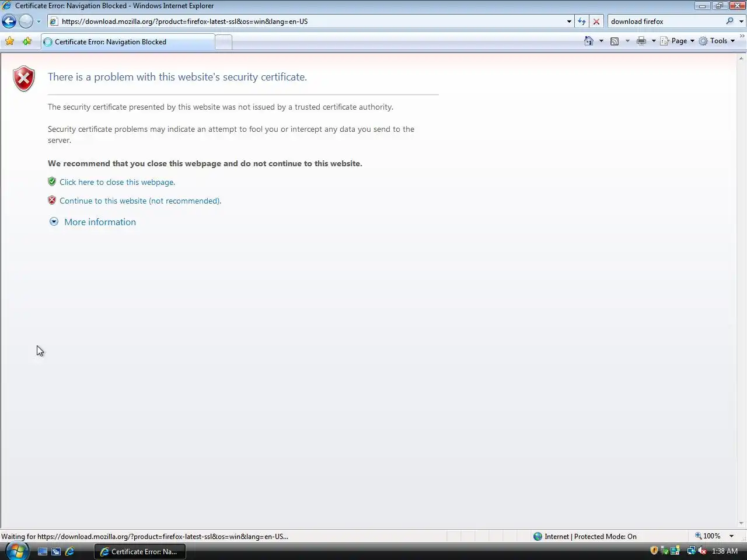The image size is (747, 560).
Task: Click the muted volume tray icon
Action: [702, 551]
